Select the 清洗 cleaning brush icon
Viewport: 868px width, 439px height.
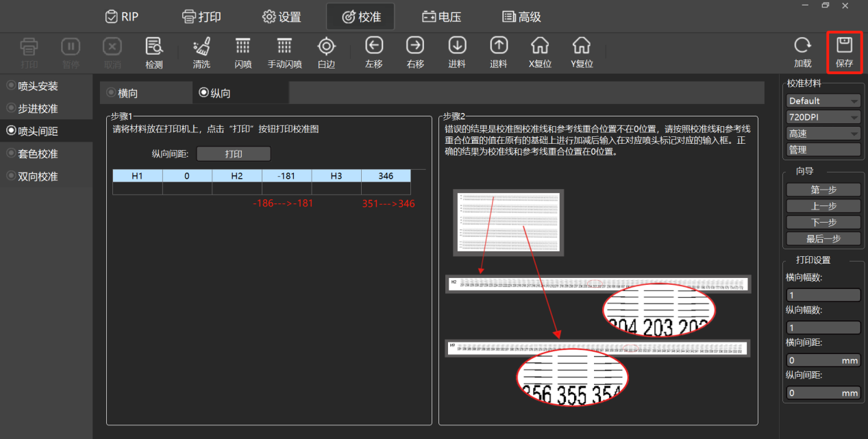pos(201,47)
